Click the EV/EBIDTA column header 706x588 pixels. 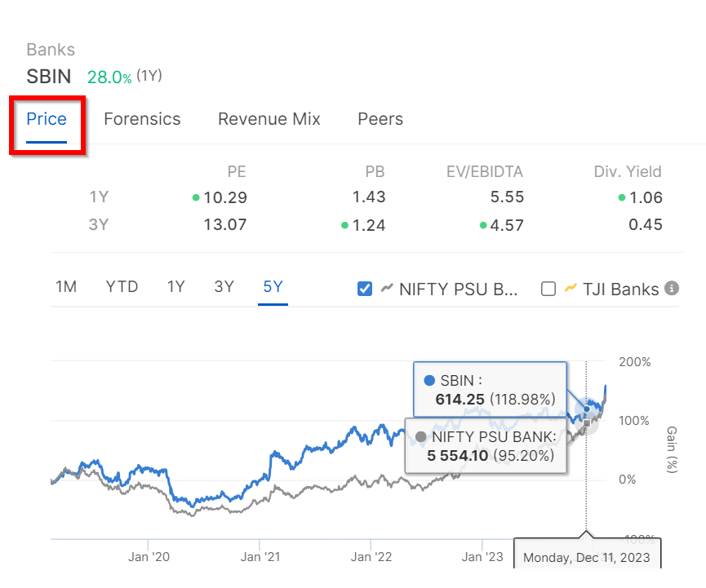(x=485, y=172)
